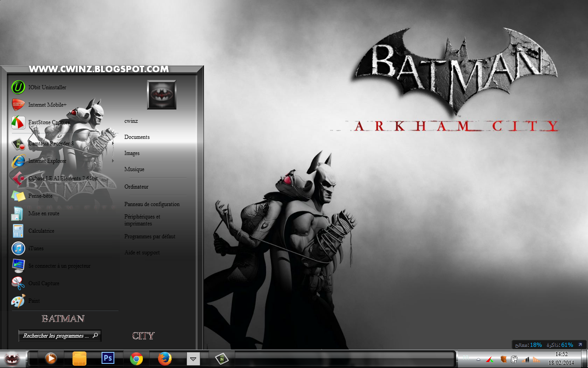
Task: Show hidden system tray icons
Action: point(478,359)
